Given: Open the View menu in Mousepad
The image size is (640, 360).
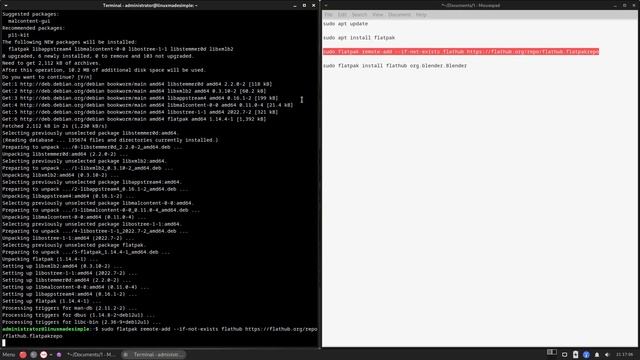Looking at the screenshot, I should point(378,15).
